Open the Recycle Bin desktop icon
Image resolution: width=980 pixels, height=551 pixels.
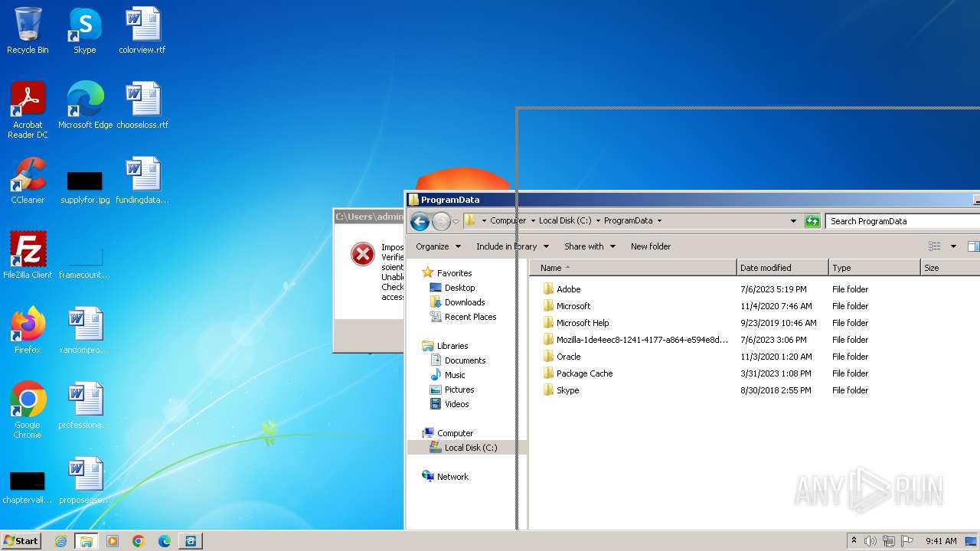pyautogui.click(x=28, y=31)
